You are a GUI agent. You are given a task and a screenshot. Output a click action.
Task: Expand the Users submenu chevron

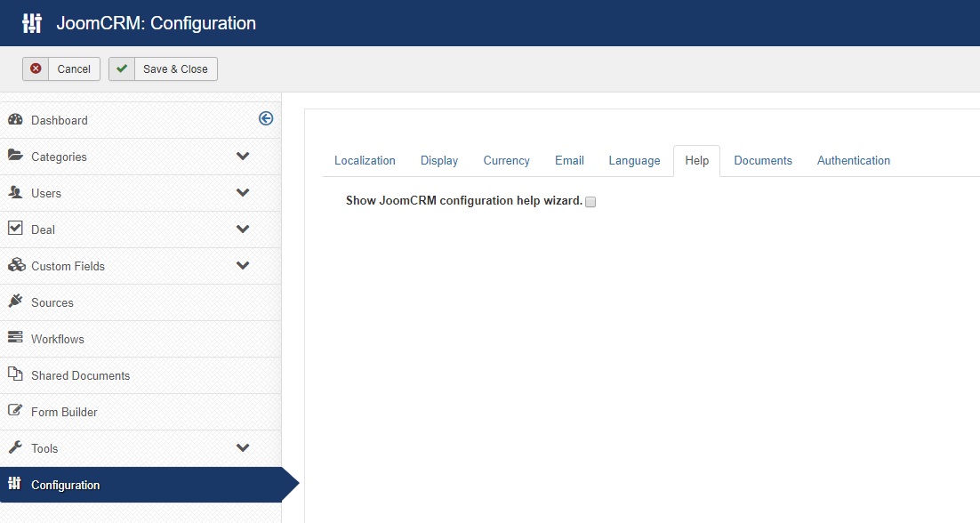point(243,192)
